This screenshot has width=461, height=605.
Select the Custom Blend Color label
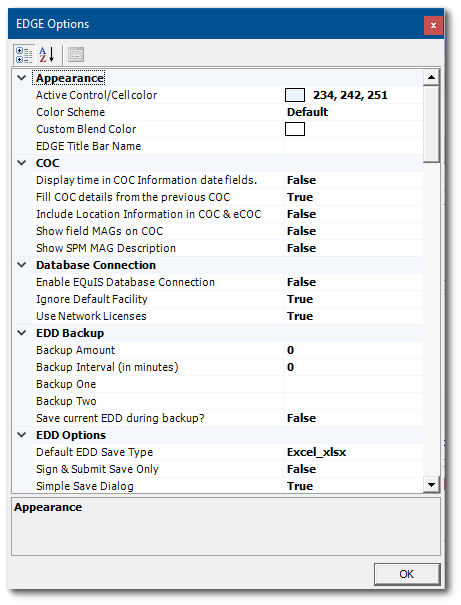(x=86, y=129)
